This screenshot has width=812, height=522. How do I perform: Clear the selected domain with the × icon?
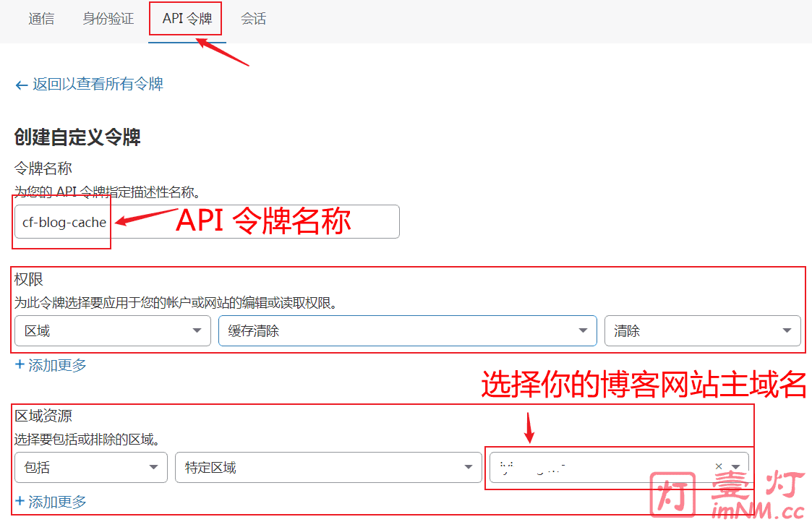[719, 467]
